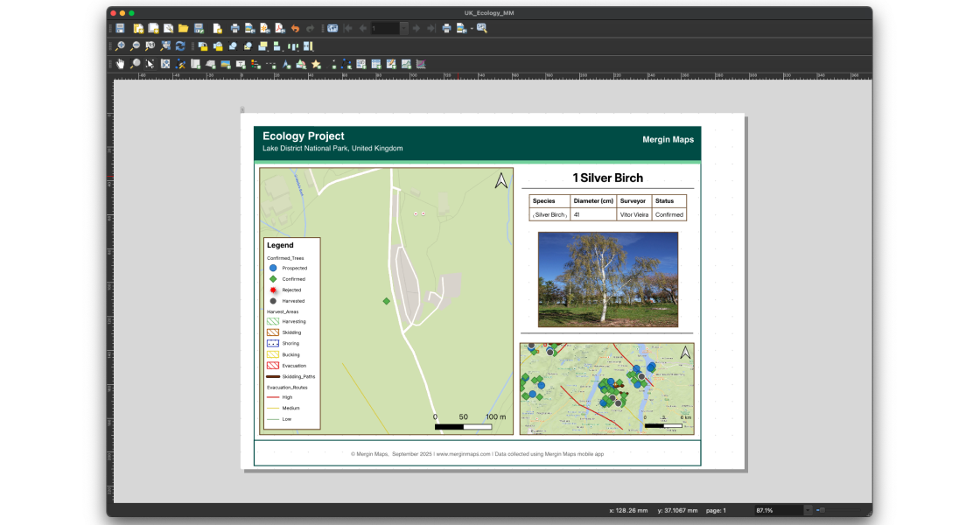Select the Move Item tool
Screen dimensions: 980x525
pyautogui.click(x=149, y=63)
